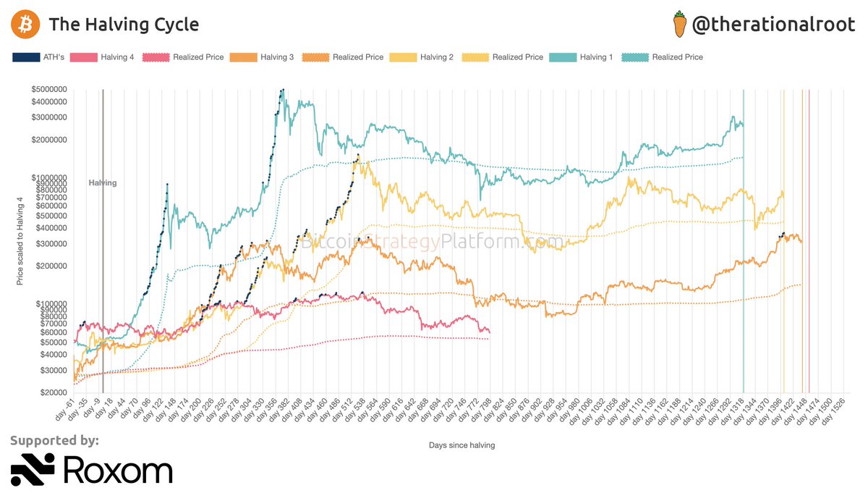Toggle the Halving 4 legend series

pyautogui.click(x=102, y=57)
